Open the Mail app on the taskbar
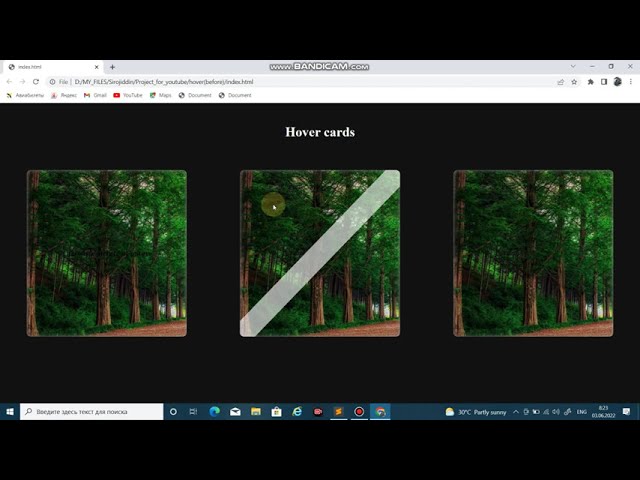The image size is (640, 480). pos(235,411)
